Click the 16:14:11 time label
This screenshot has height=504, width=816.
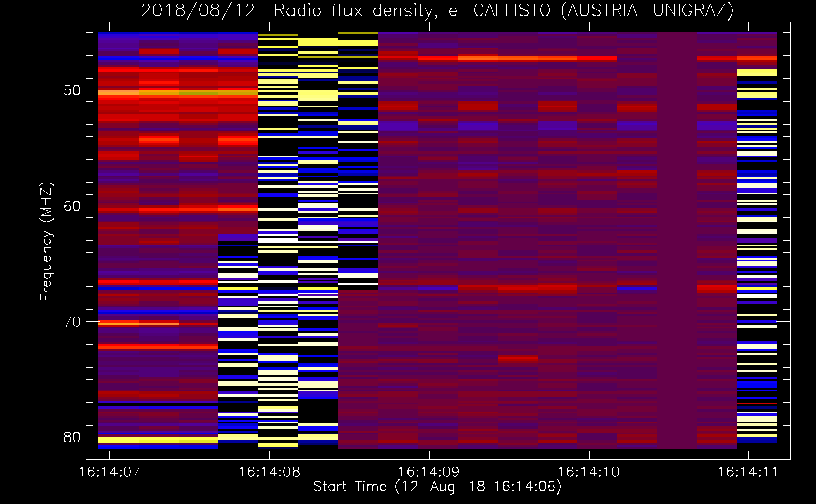click(748, 472)
